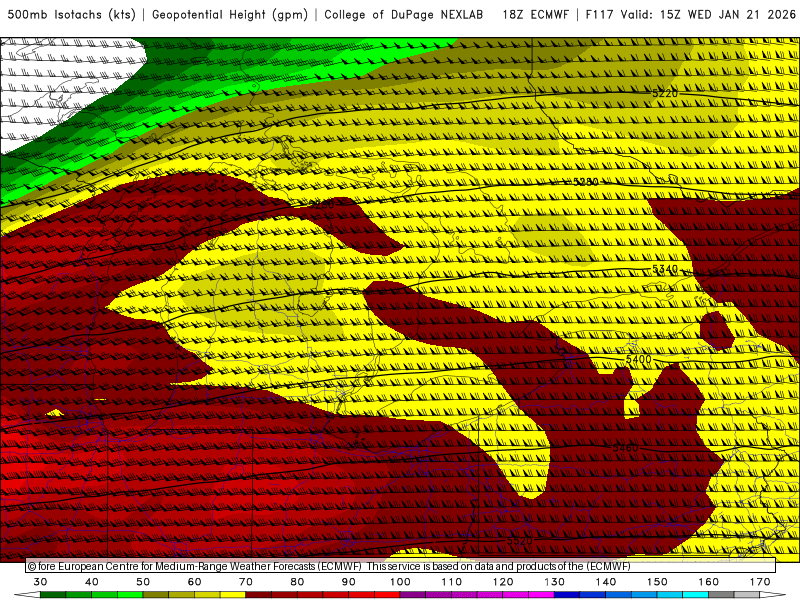
Task: Click the '120' colorbar scale label
Action: pos(503,582)
